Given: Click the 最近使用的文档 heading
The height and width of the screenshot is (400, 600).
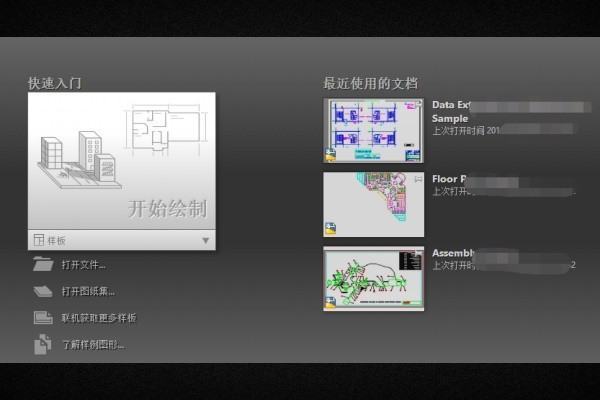Looking at the screenshot, I should click(370, 83).
